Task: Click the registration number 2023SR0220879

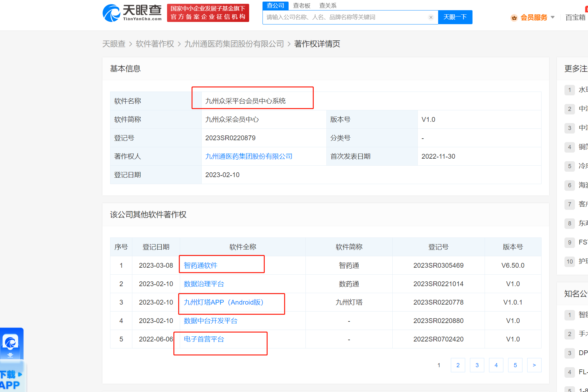Action: (x=230, y=138)
